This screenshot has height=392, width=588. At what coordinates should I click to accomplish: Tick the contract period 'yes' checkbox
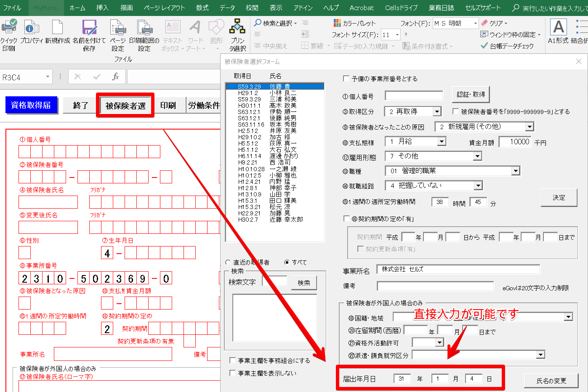[x=347, y=219]
